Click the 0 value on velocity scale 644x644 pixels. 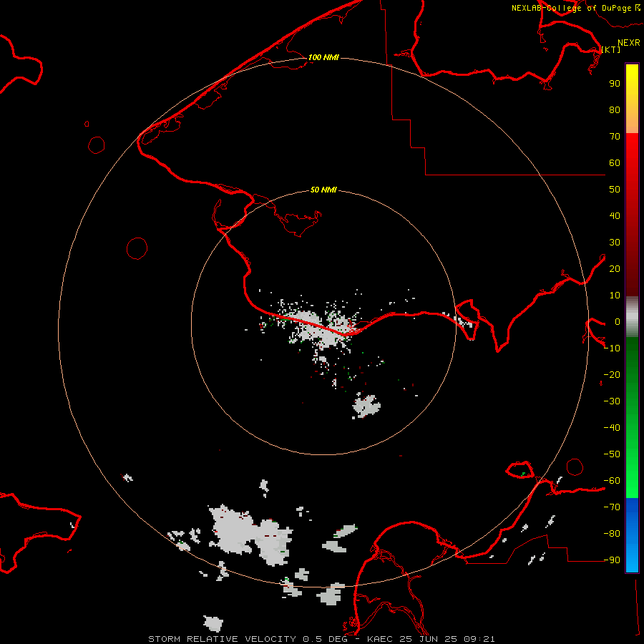(x=618, y=321)
